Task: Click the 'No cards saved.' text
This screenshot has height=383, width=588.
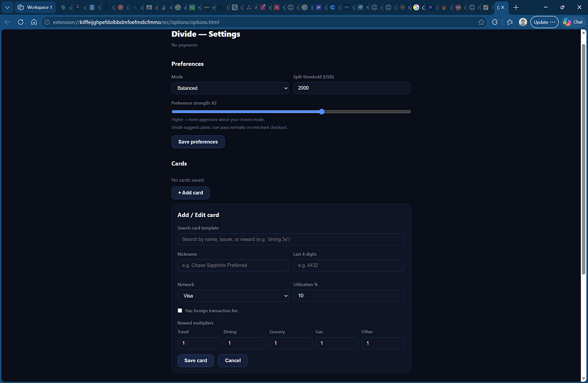Action: coord(188,180)
